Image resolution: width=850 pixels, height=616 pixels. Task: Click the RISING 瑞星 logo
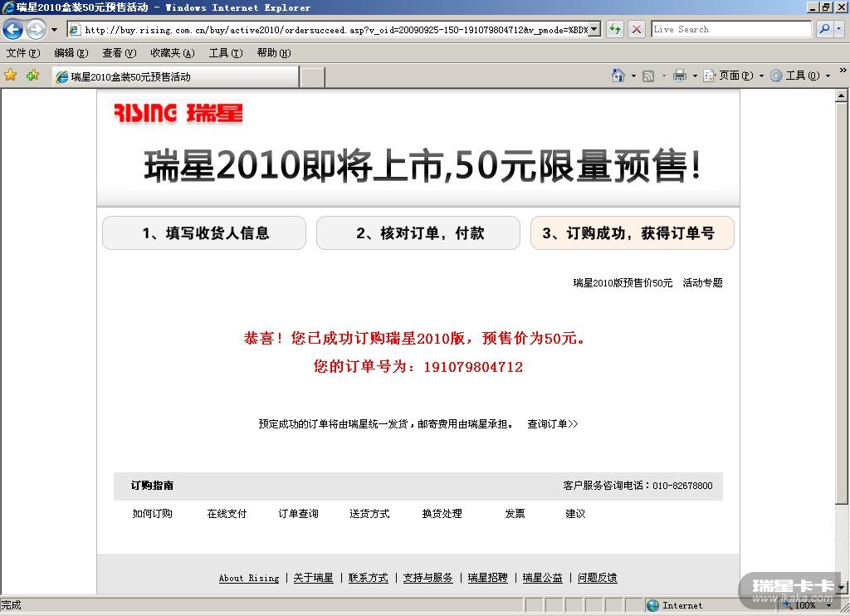click(x=178, y=114)
